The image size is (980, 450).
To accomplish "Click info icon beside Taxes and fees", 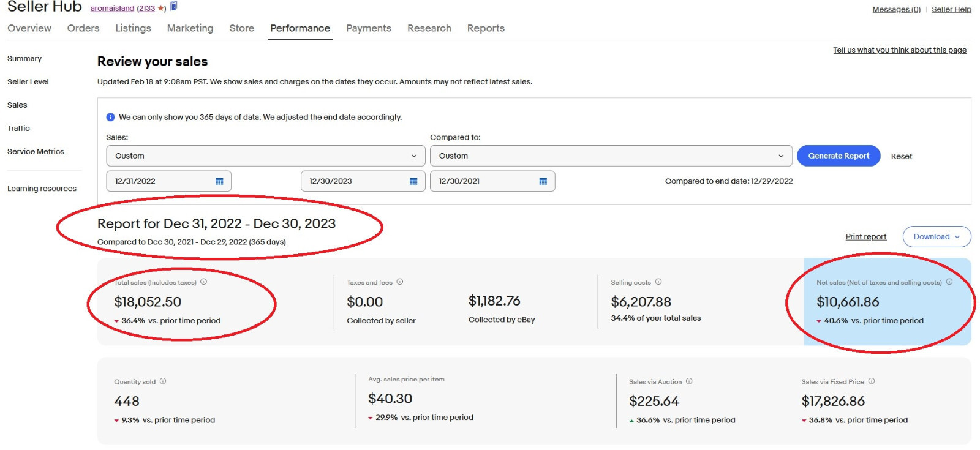I will coord(400,282).
